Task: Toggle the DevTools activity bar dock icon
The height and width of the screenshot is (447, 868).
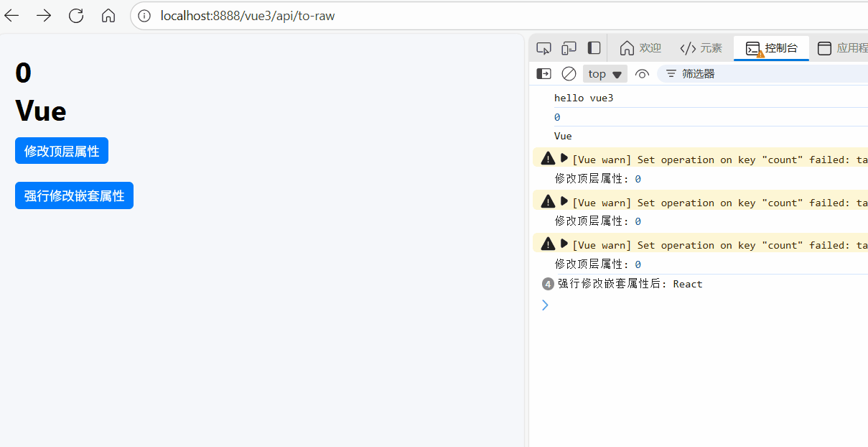Action: (x=594, y=48)
